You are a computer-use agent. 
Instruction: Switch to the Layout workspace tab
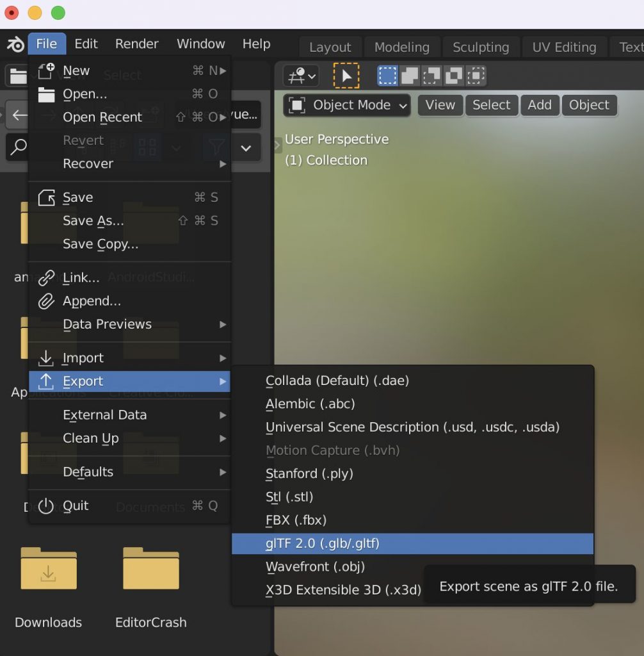[330, 47]
